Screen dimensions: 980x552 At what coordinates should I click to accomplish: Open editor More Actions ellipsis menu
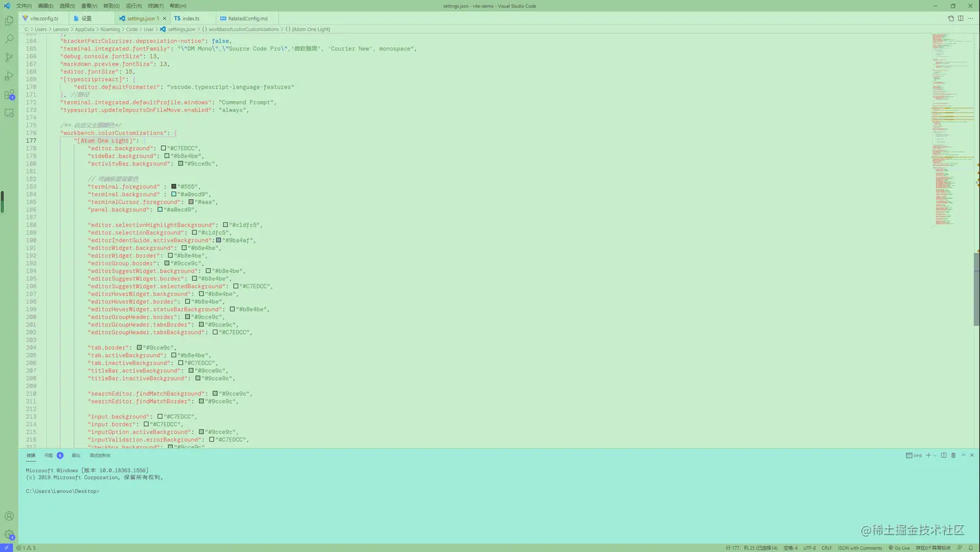pyautogui.click(x=970, y=18)
